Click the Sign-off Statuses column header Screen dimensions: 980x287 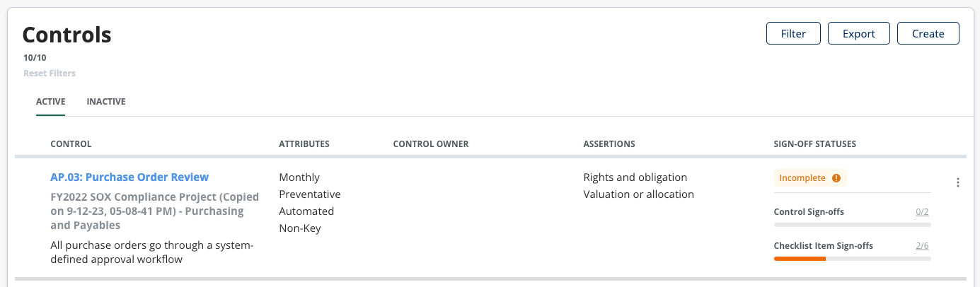(x=815, y=144)
